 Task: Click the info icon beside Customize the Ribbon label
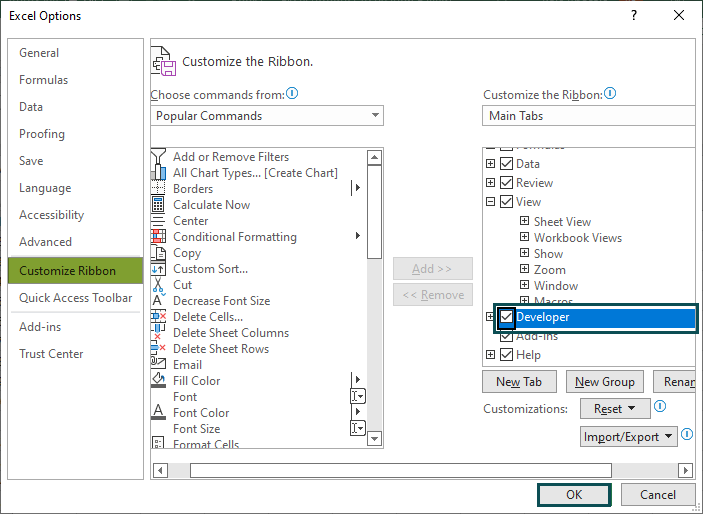(x=610, y=93)
